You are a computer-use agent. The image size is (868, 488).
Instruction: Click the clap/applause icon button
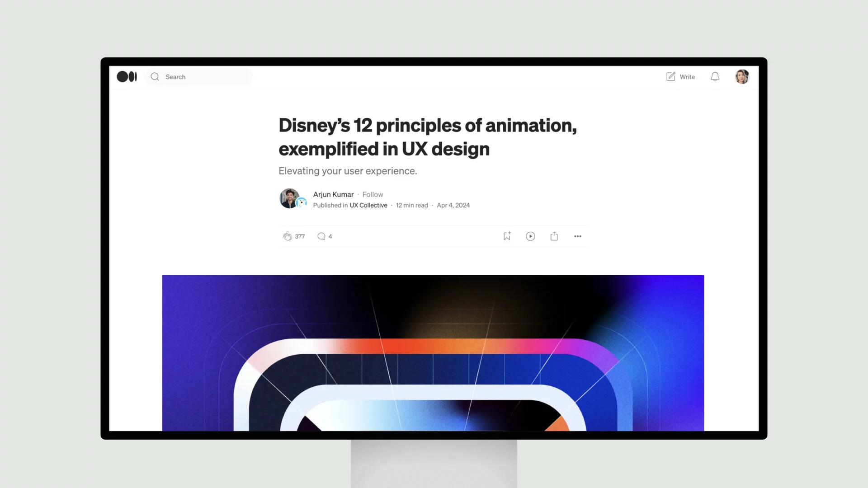point(287,236)
